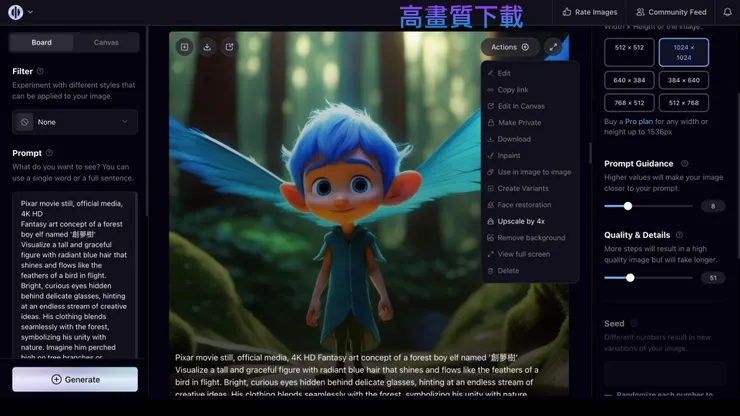740x416 pixels.
Task: Select View full screen menu entry
Action: (529, 254)
